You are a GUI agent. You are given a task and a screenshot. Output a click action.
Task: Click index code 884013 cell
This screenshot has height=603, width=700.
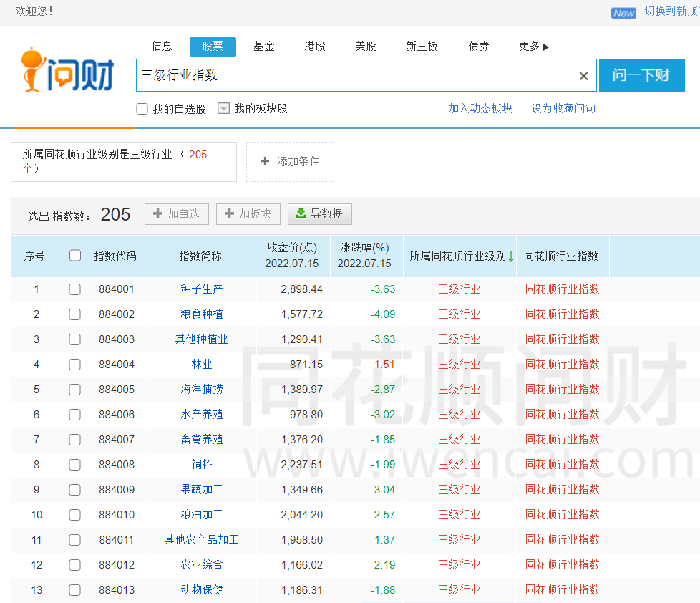[117, 590]
